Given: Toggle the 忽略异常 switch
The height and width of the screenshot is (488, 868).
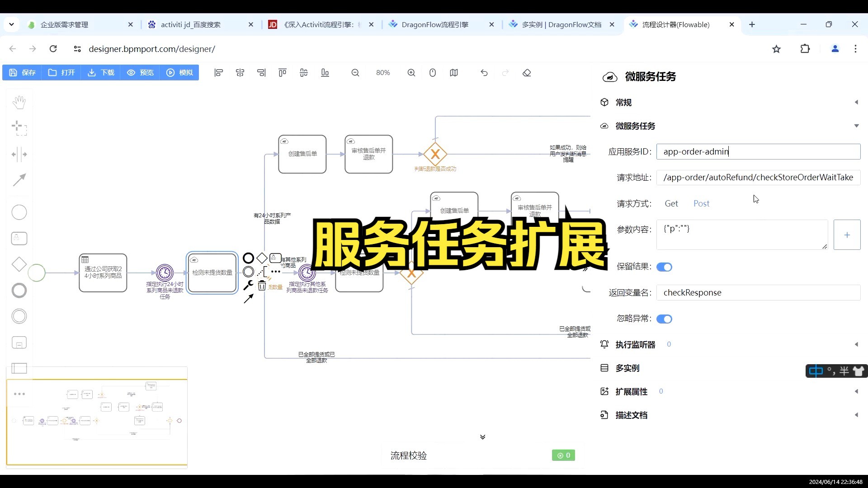Looking at the screenshot, I should 664,319.
